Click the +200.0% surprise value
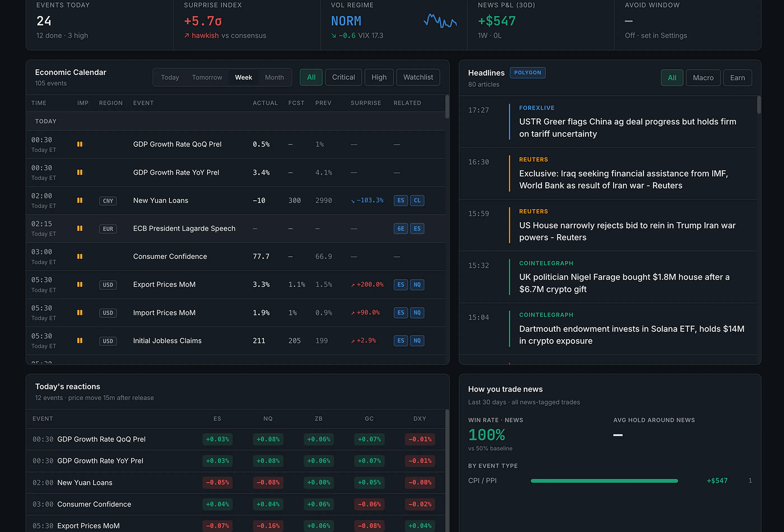 pyautogui.click(x=367, y=285)
